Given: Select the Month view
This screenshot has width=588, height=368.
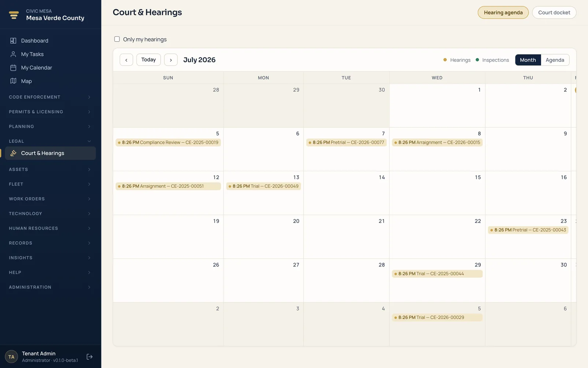Looking at the screenshot, I should [x=528, y=60].
